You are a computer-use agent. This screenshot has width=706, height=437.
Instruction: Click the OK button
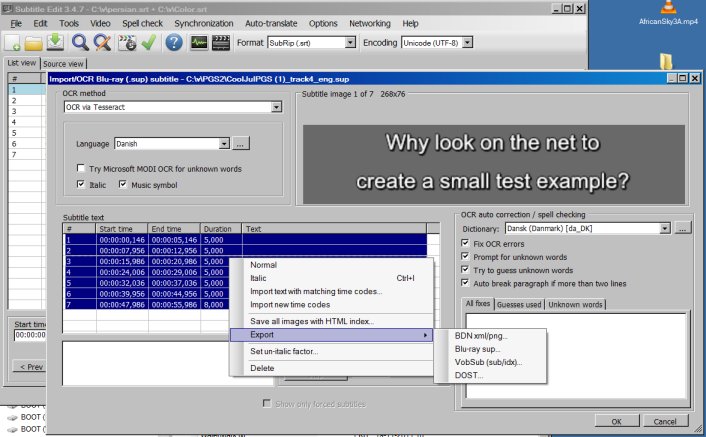click(x=616, y=421)
